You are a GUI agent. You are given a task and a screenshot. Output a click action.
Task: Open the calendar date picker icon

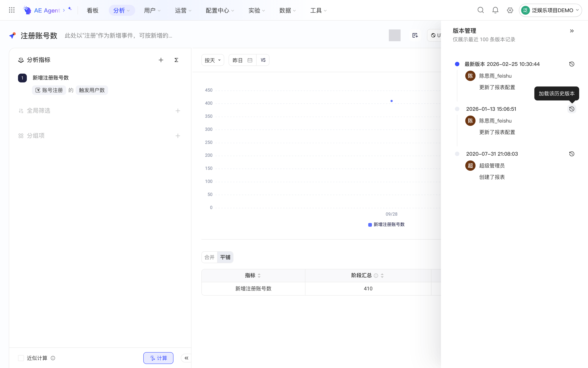pyautogui.click(x=250, y=60)
